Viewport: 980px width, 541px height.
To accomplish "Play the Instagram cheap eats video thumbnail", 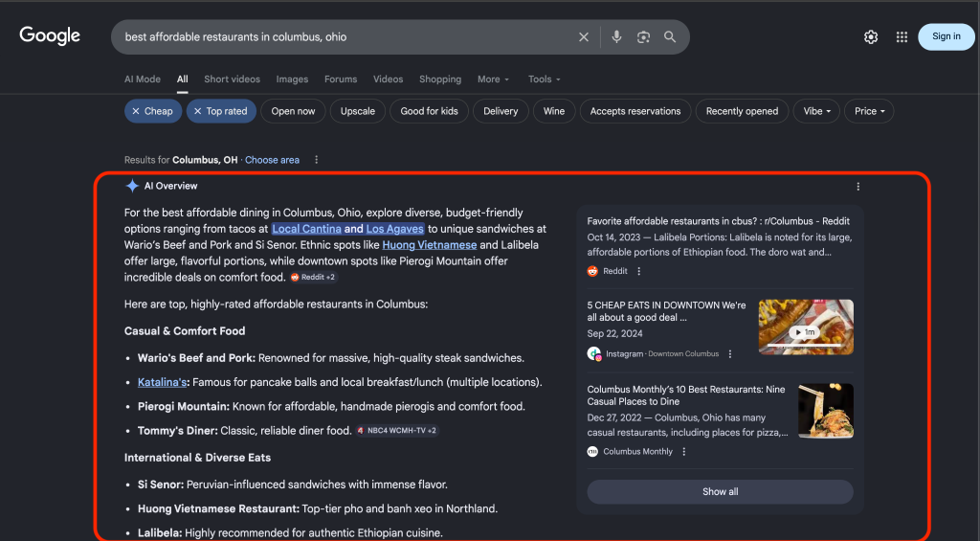I will [x=806, y=327].
